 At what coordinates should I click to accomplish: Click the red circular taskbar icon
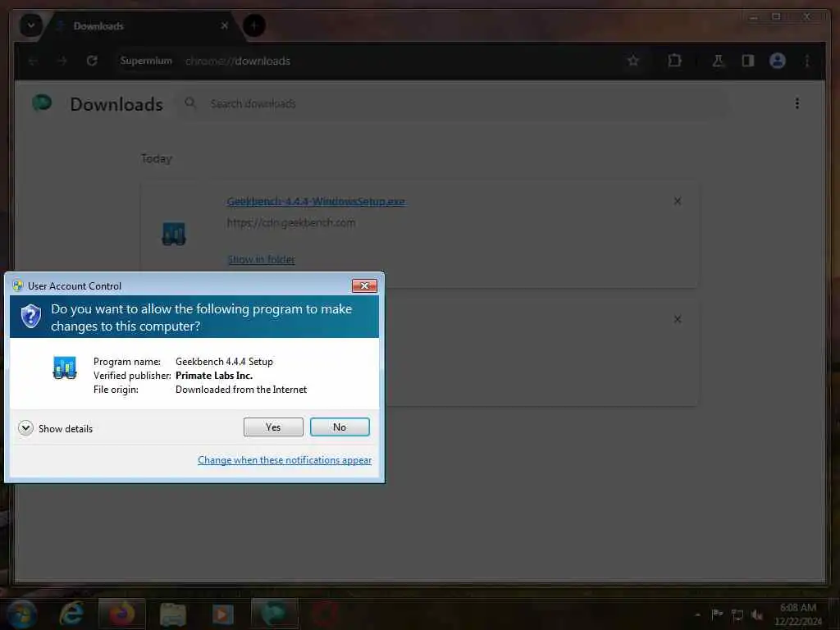[325, 614]
